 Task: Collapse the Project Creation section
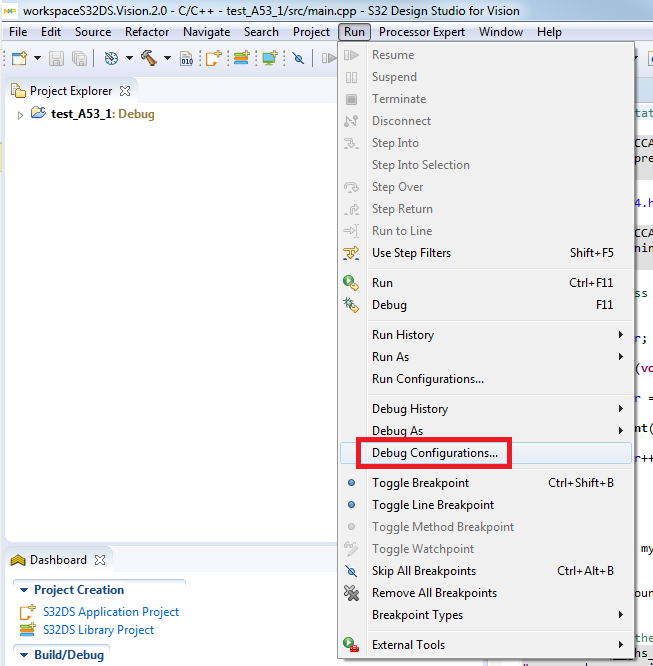click(x=24, y=590)
